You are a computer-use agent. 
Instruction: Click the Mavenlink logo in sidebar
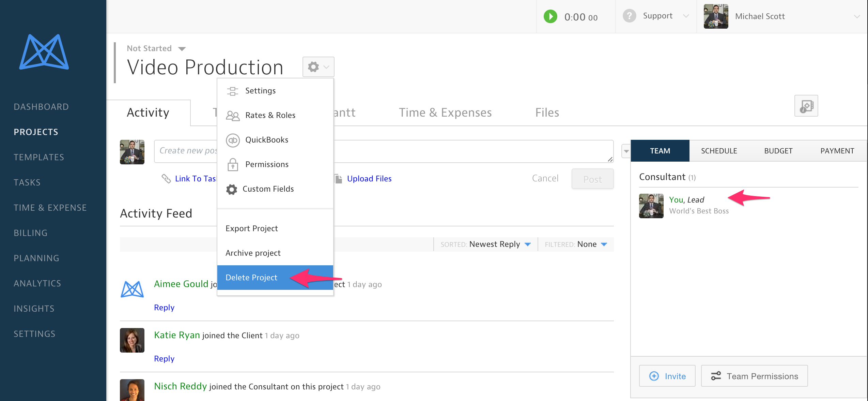pos(44,52)
